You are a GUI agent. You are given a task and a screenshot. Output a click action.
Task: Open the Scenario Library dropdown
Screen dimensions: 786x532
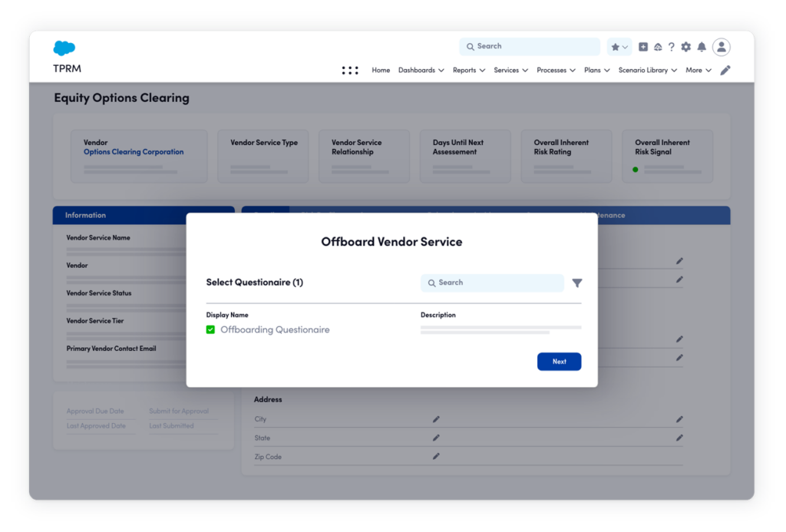coord(643,70)
